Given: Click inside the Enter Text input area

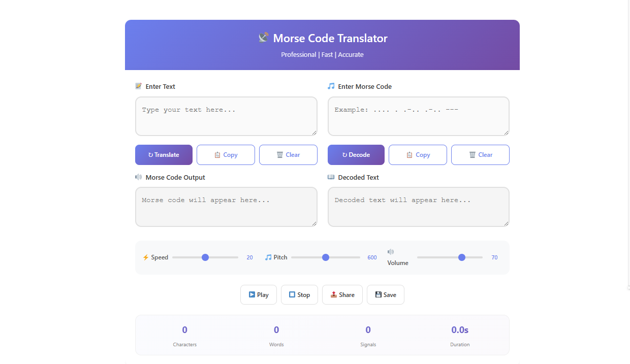Looking at the screenshot, I should [x=226, y=116].
